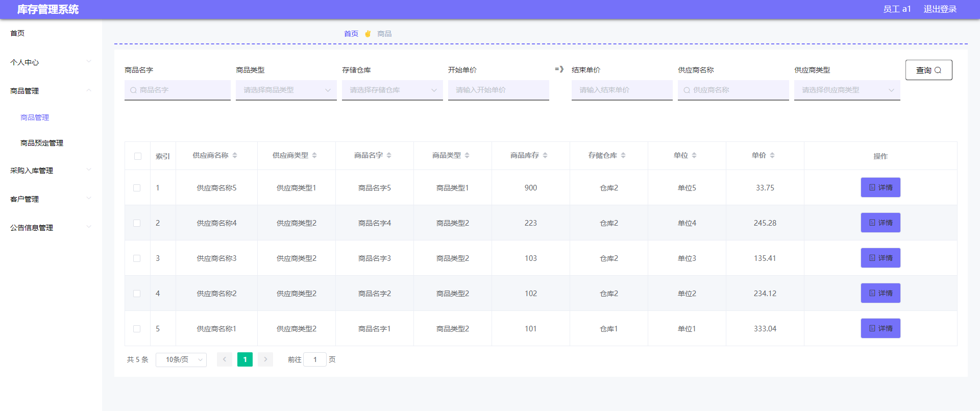Viewport: 980px width, 411px height.
Task: Check the row with 供应商名称5
Action: 137,188
